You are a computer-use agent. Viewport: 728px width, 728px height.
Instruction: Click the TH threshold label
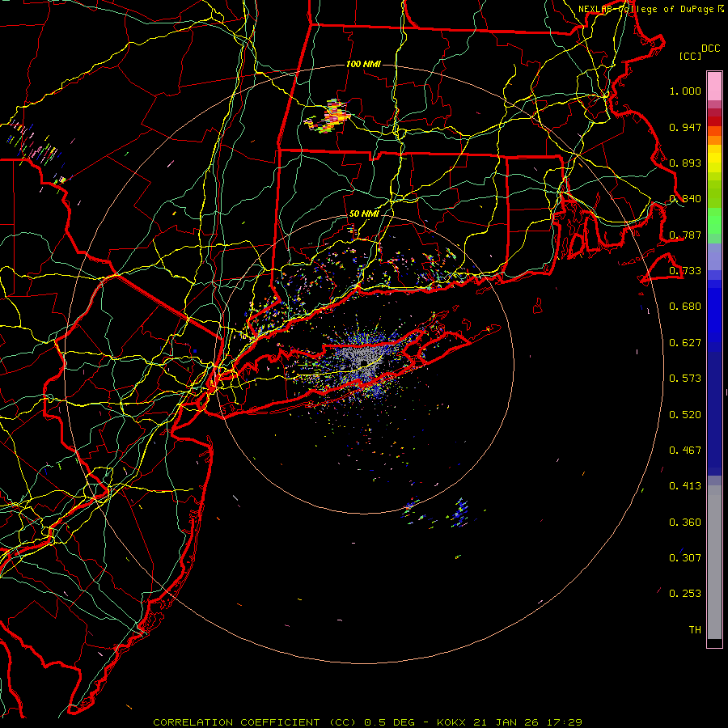coord(695,630)
